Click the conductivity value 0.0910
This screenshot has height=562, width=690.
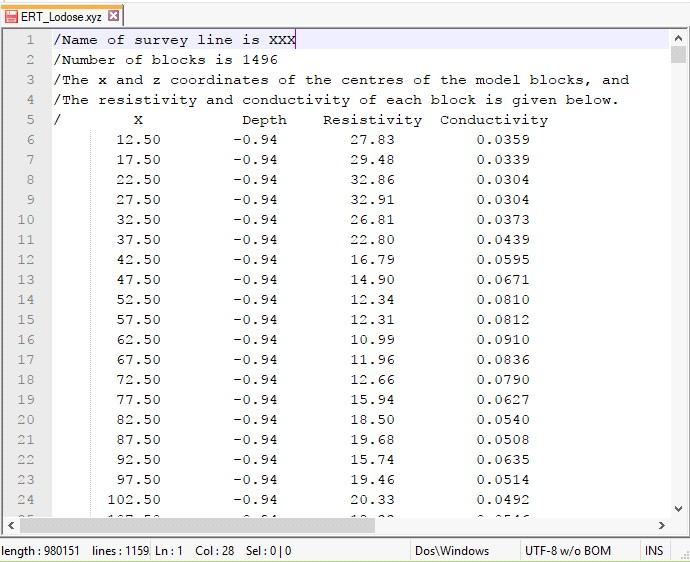503,340
